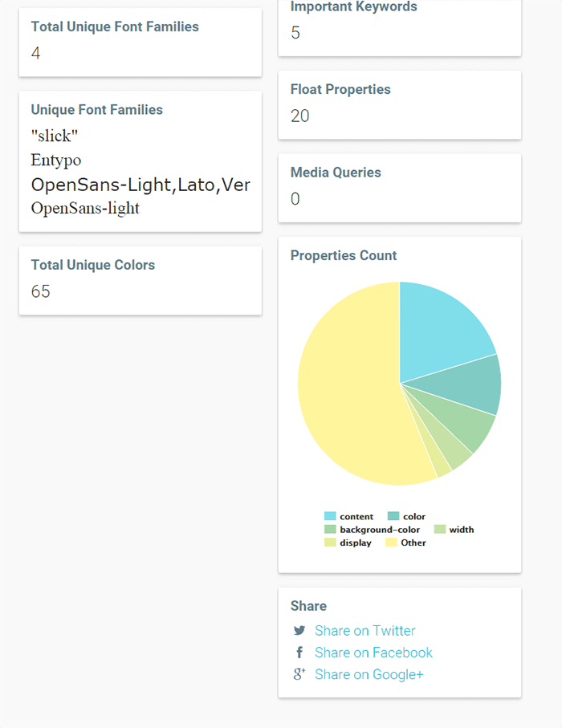The image size is (562, 728).
Task: Click the Other legend swatch
Action: (x=391, y=543)
